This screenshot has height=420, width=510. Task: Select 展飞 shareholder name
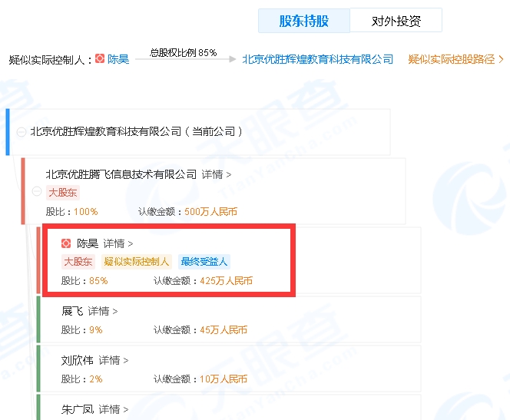click(x=72, y=311)
